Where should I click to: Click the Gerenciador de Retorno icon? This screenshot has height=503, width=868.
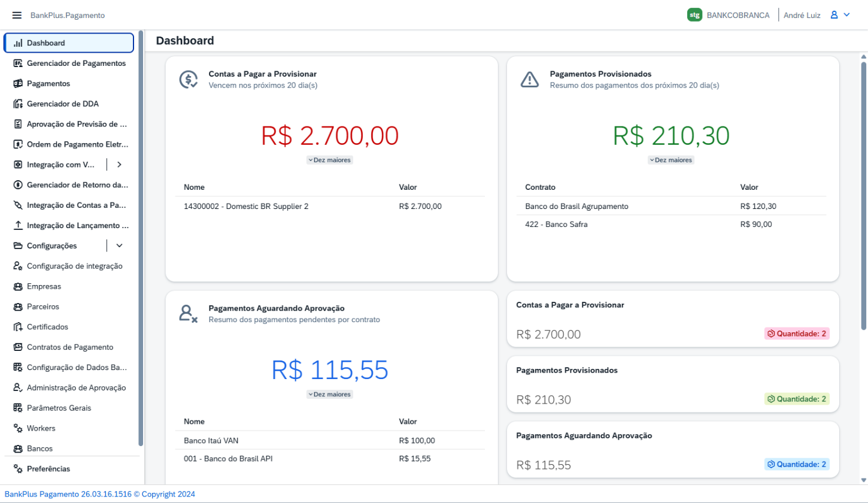(18, 185)
